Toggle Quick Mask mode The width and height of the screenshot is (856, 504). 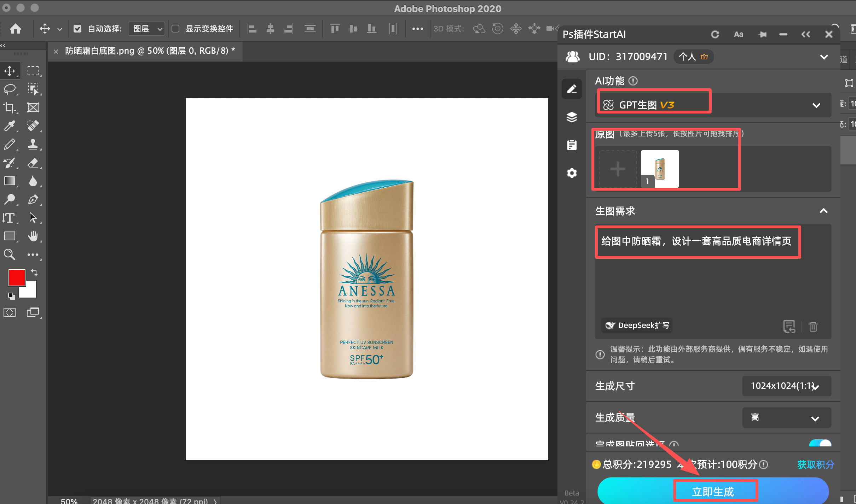[x=10, y=312]
